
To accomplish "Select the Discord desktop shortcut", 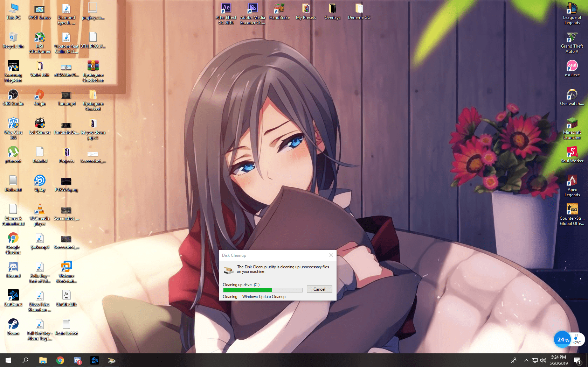I will pos(13,270).
